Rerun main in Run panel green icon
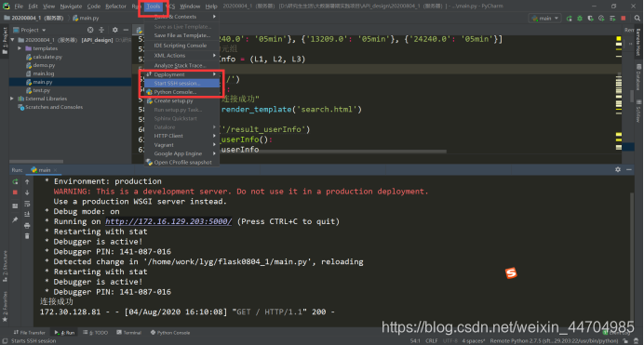 coord(15,181)
